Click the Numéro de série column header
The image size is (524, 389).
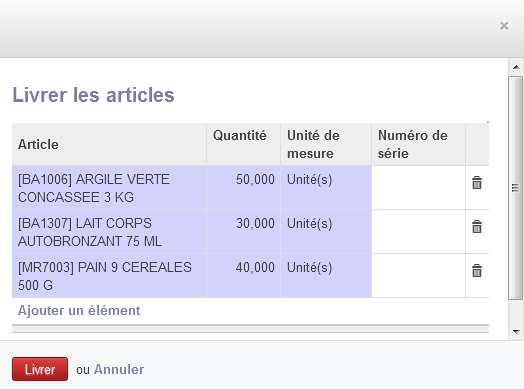418,144
